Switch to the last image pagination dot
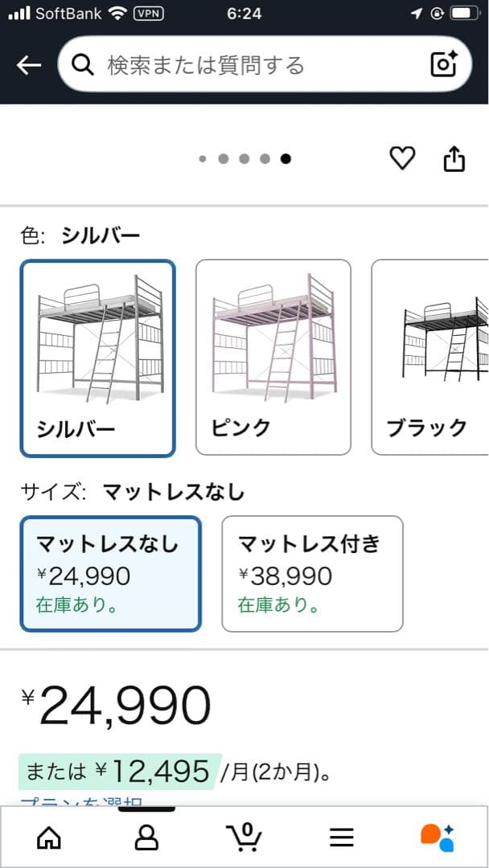The width and height of the screenshot is (489, 868). (x=286, y=159)
